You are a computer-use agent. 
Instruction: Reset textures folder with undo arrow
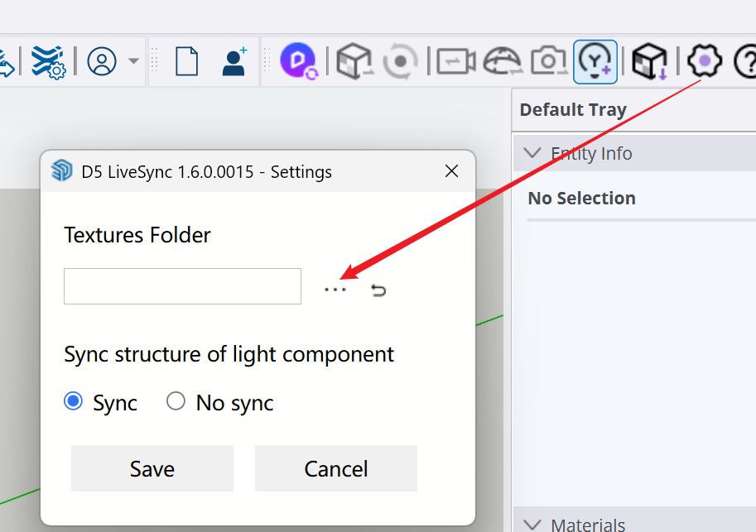tap(378, 290)
